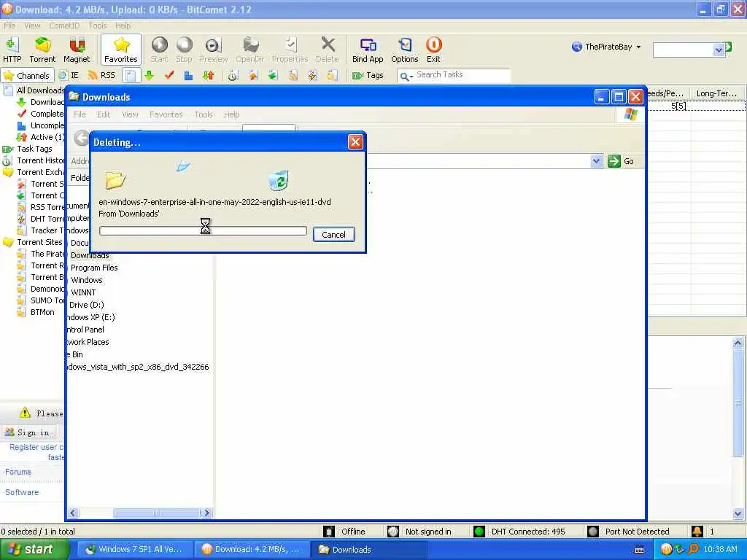Click scroll right arrow in folder pane
This screenshot has width=747, height=560.
206,513
